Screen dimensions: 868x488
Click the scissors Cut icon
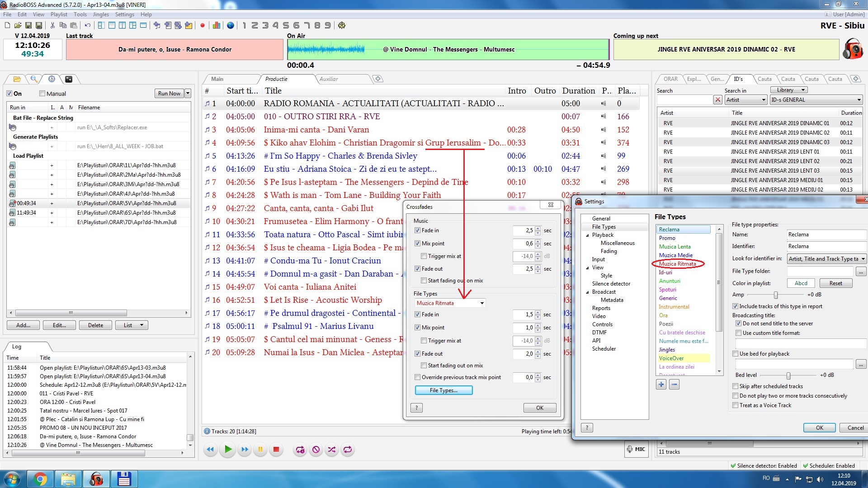52,25
